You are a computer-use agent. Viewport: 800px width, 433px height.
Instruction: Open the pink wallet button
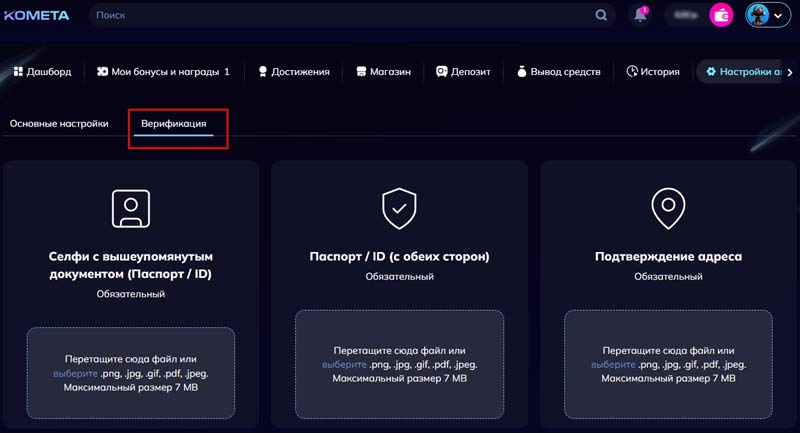pos(721,15)
